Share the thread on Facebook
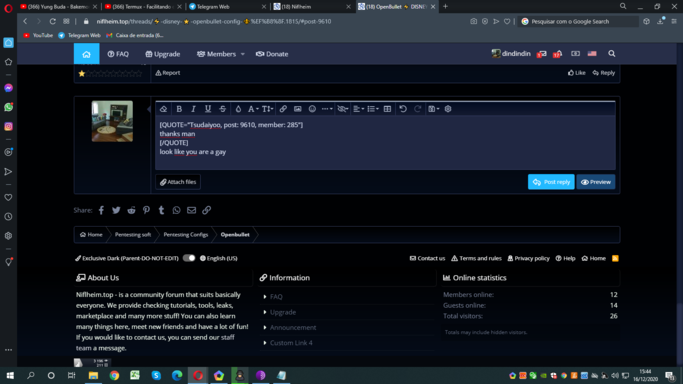This screenshot has height=384, width=683. tap(101, 210)
